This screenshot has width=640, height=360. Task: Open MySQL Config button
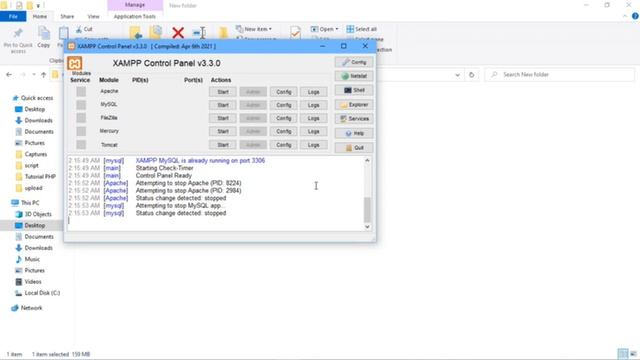284,105
